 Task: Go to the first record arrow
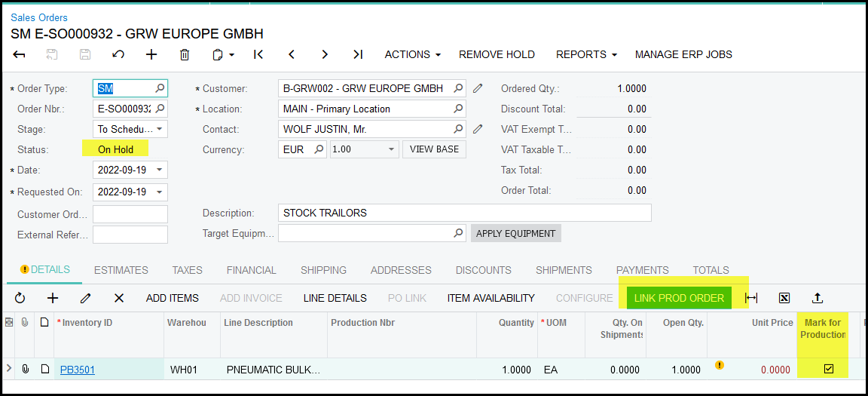(258, 54)
